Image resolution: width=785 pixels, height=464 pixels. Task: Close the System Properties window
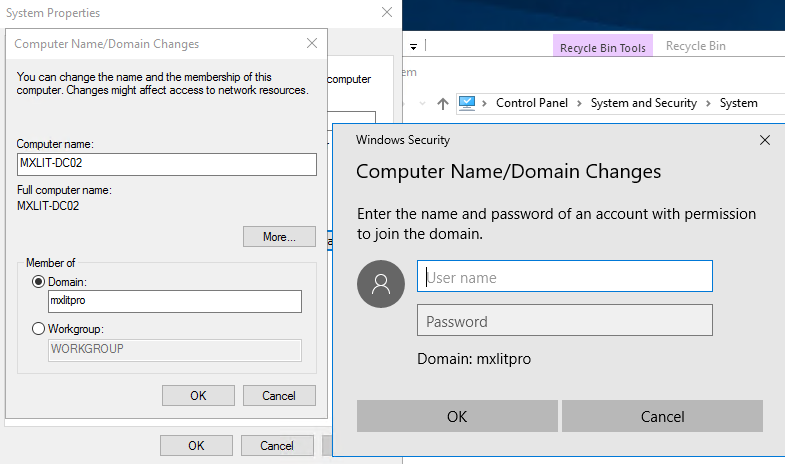pyautogui.click(x=386, y=13)
